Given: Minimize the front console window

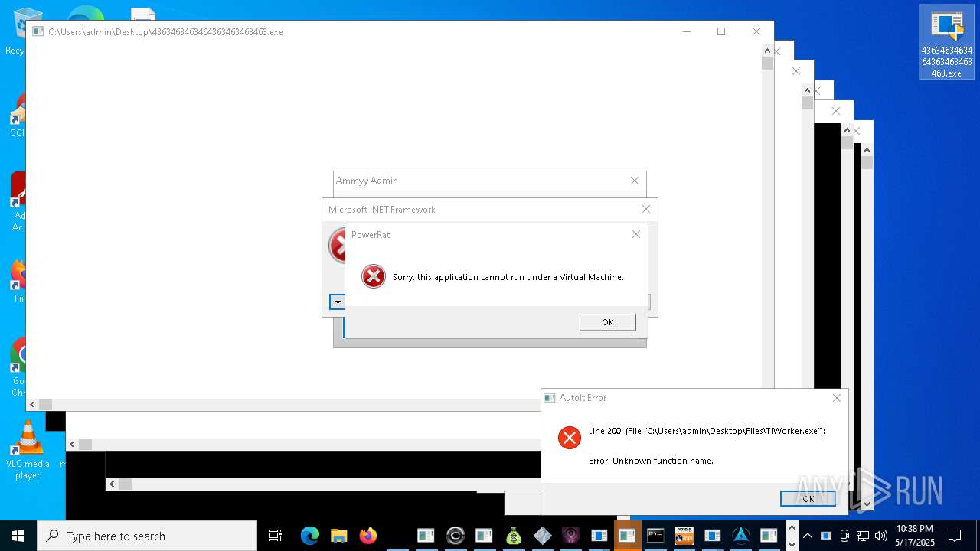Looking at the screenshot, I should click(686, 31).
